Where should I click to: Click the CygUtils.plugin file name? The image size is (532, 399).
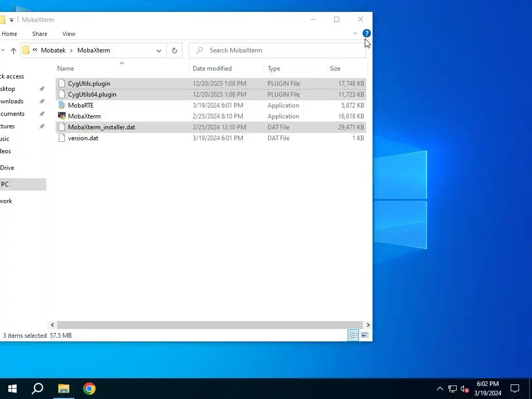pos(89,84)
